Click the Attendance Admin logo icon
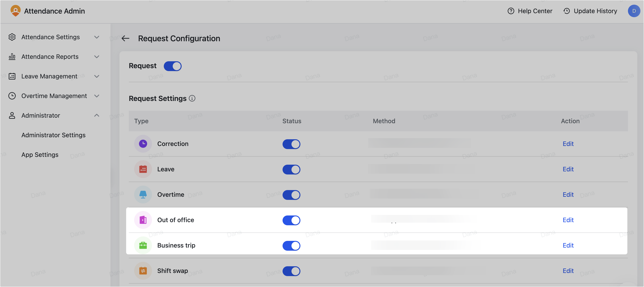 click(16, 11)
